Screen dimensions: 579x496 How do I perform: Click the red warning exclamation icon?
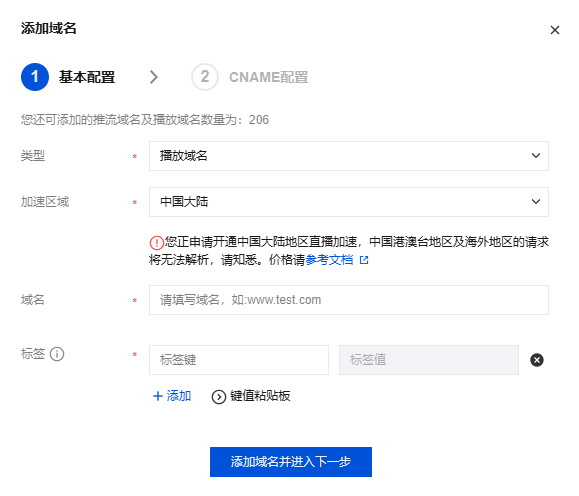coord(157,243)
